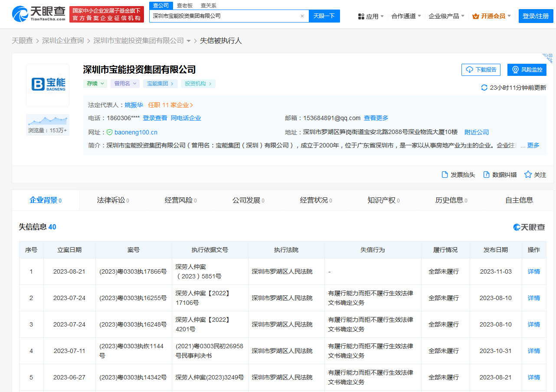Switch to the 法律诉讼 tab
This screenshot has width=556, height=392.
(x=112, y=200)
